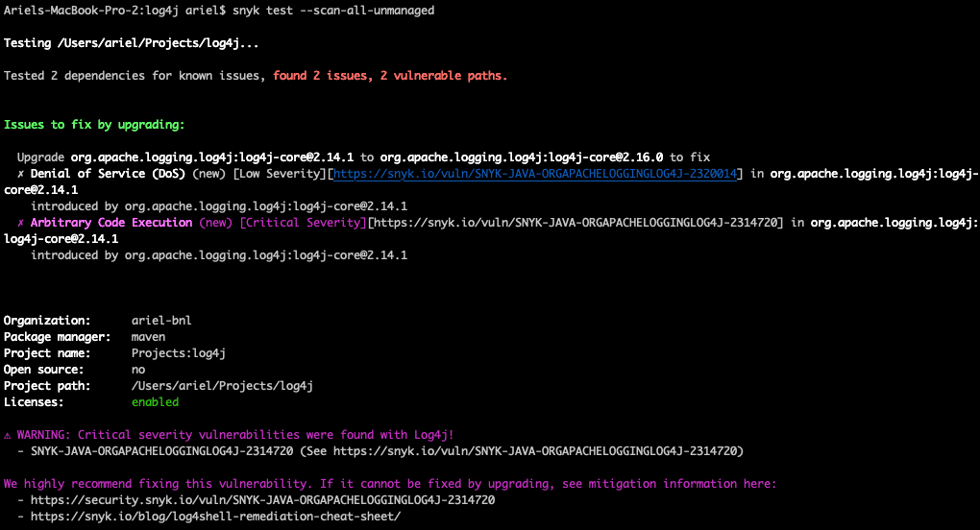Viewport: 980px width, 530px height.
Task: Click the '[Low Severity]' label
Action: (x=280, y=174)
